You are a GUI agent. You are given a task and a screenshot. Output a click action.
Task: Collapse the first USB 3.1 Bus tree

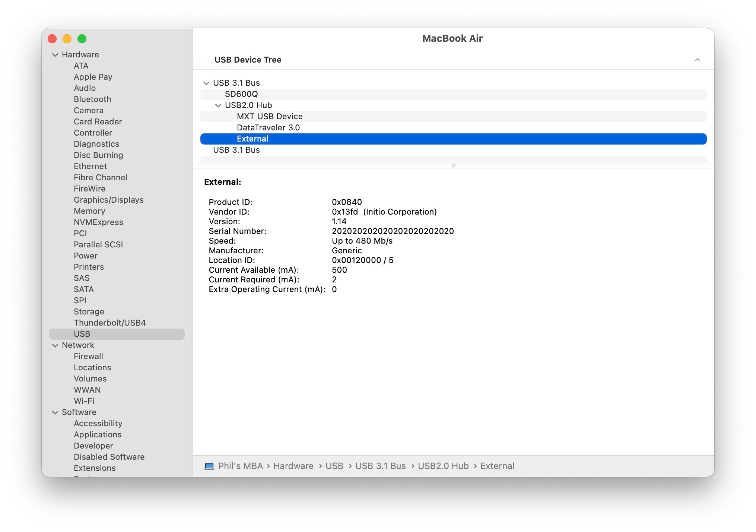[x=206, y=83]
